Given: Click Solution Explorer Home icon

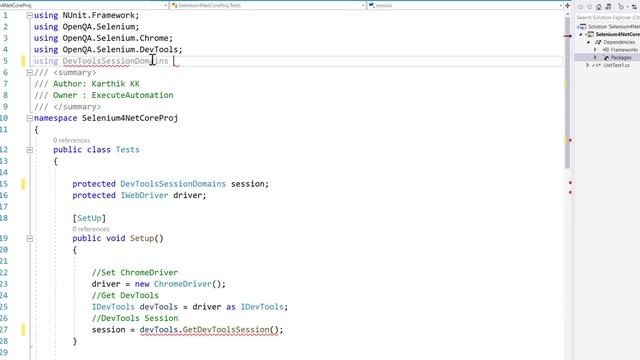Looking at the screenshot, I should pyautogui.click(x=599, y=7).
